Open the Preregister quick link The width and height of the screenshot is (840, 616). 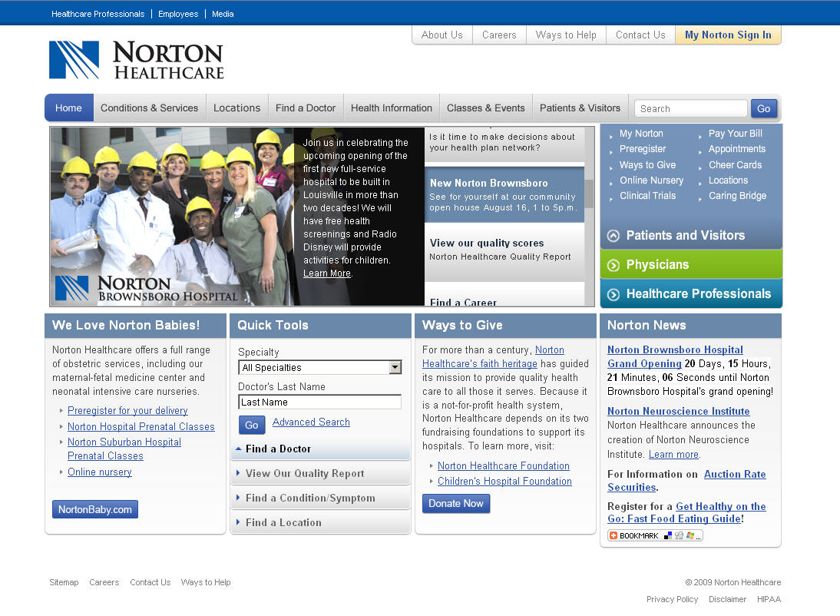643,149
